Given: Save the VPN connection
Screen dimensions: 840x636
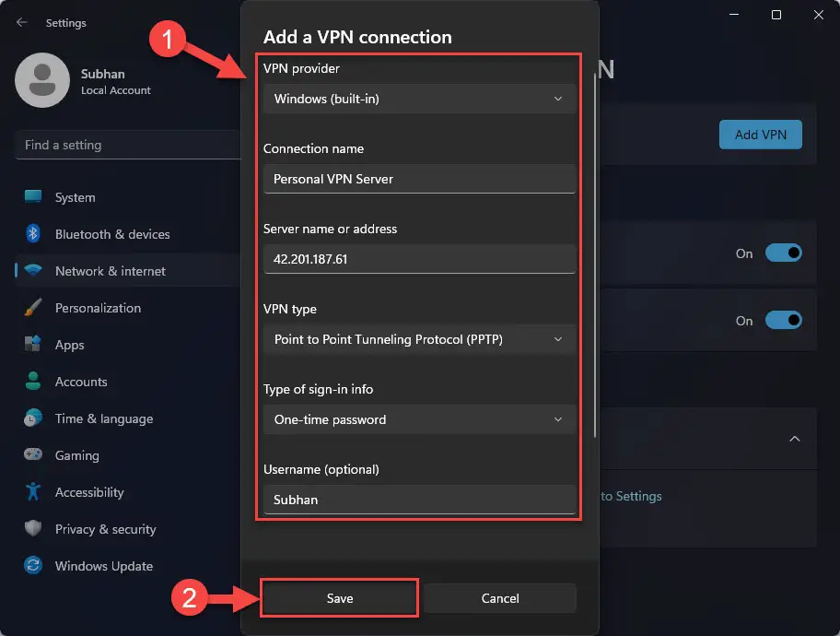Looking at the screenshot, I should point(340,598).
